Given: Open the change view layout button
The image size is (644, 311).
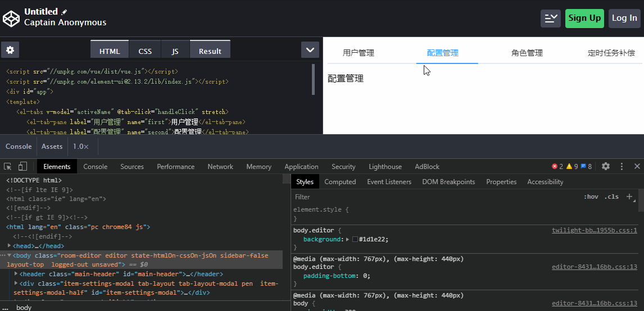Looking at the screenshot, I should pos(550,18).
